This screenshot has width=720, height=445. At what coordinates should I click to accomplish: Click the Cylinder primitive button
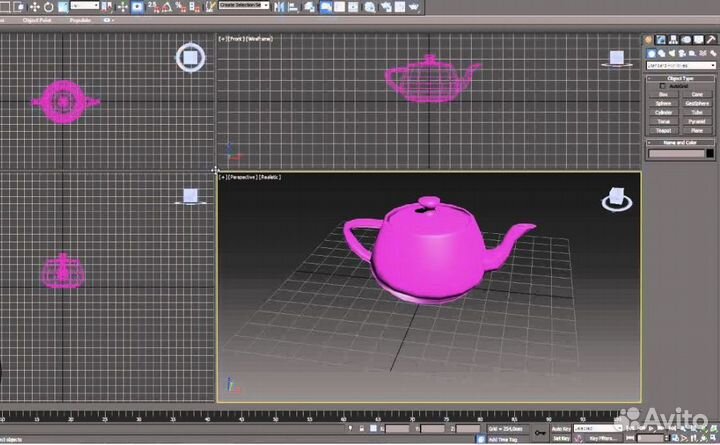(x=663, y=113)
